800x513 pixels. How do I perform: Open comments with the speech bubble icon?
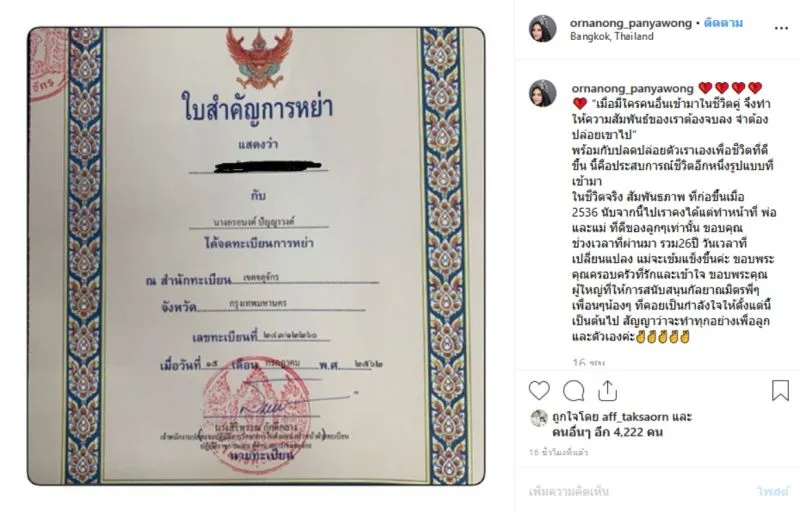pyautogui.click(x=573, y=391)
